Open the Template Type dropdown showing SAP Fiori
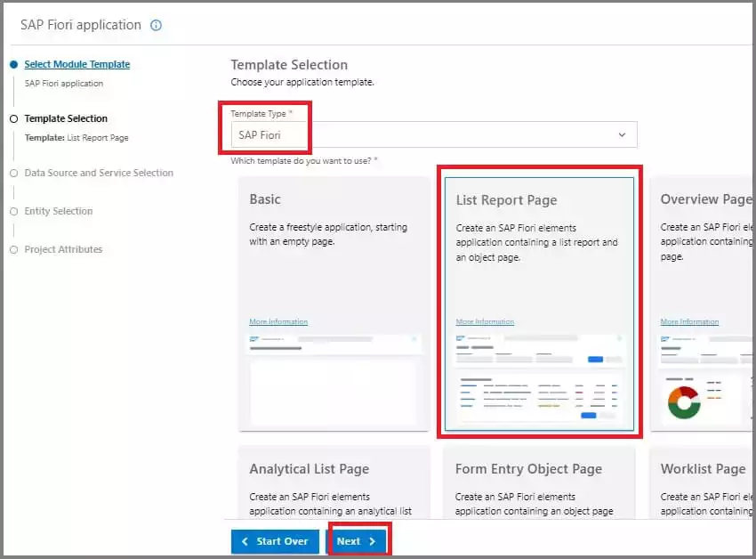Screen dimensions: 756x559 (434, 134)
